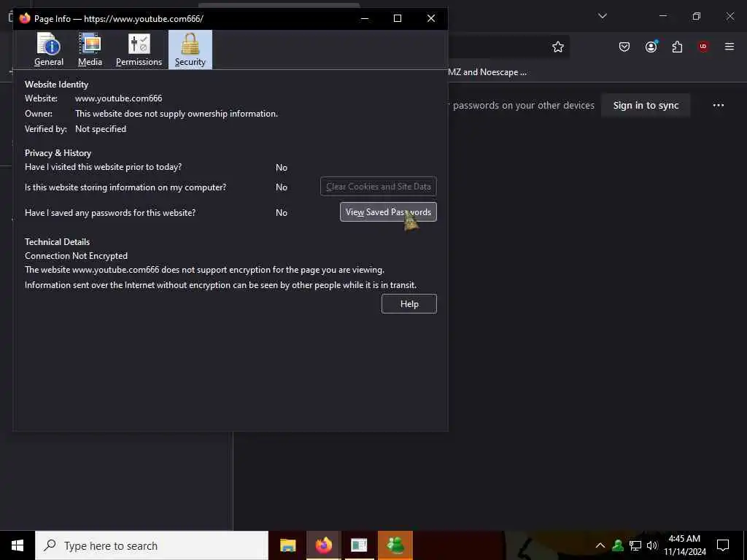Show hidden system tray icons

pyautogui.click(x=600, y=545)
